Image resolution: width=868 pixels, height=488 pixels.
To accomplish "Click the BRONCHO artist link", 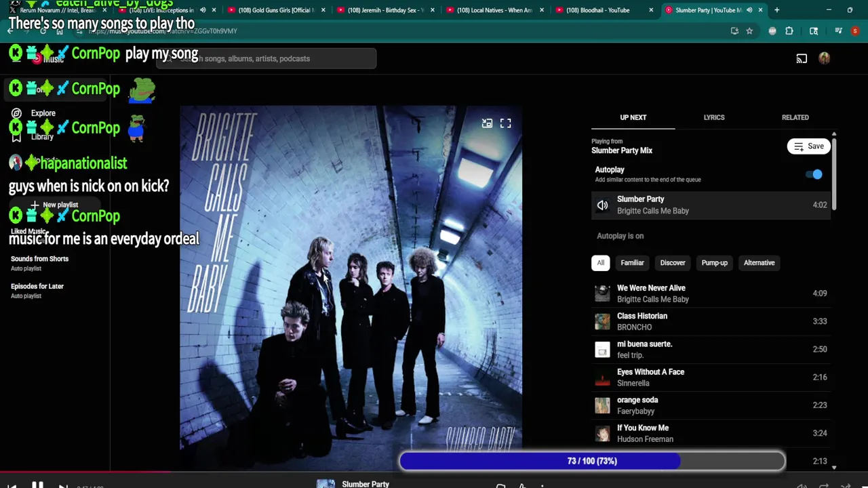I will [634, 327].
